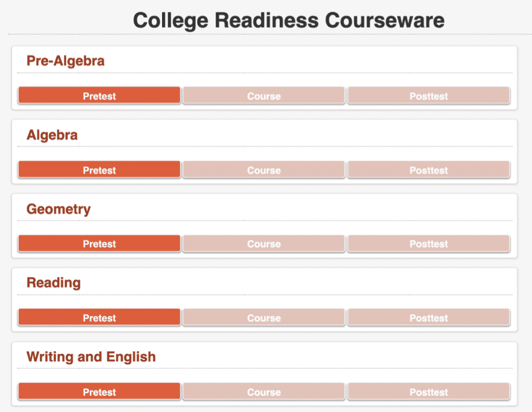
Task: Start the Writing and English Pretest
Action: tap(99, 392)
